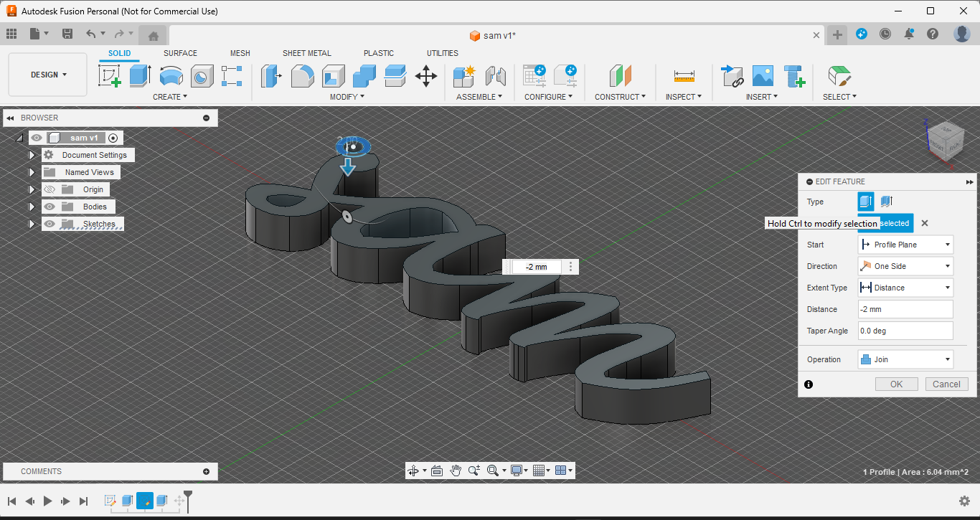Switch to the UTILITIES tab
This screenshot has width=980, height=520.
[443, 53]
